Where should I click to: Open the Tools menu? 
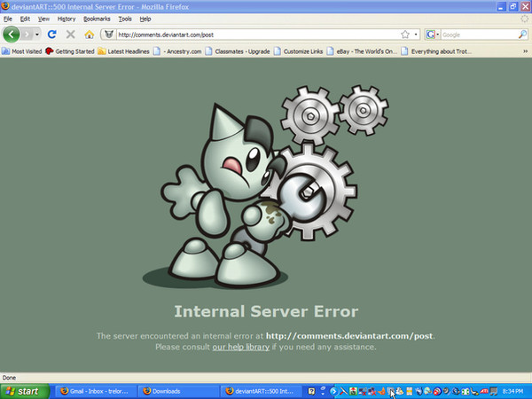(125, 19)
